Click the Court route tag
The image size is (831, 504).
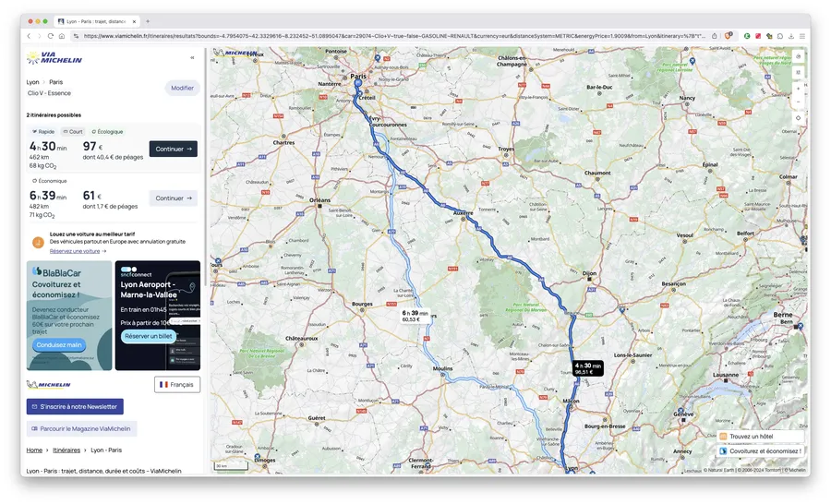[73, 131]
